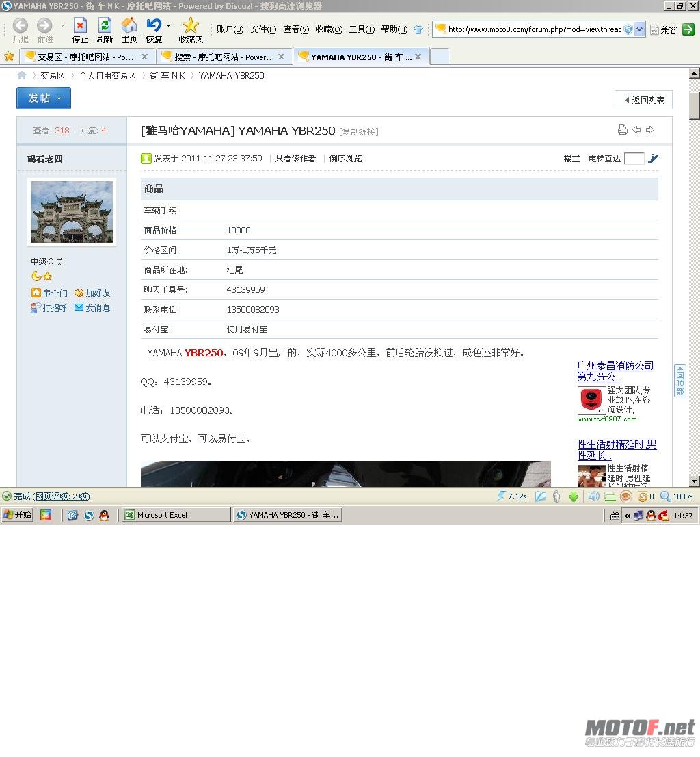The height and width of the screenshot is (757, 700).
Task: Click the green download arrow in status bar
Action: (573, 496)
